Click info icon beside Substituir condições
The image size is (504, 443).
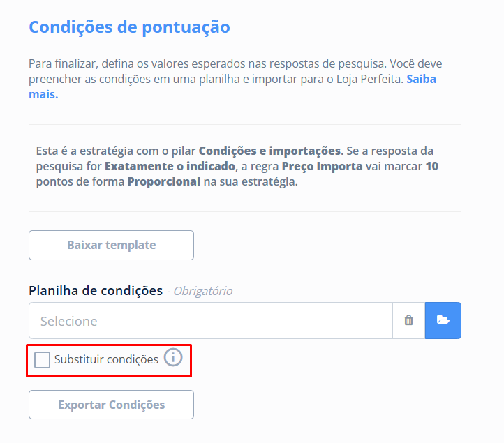(172, 358)
